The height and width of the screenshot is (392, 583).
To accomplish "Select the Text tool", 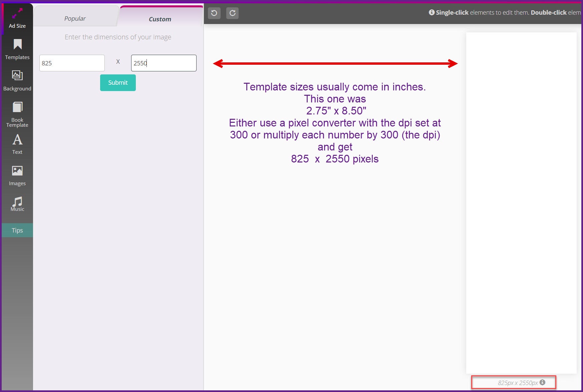I will click(17, 144).
